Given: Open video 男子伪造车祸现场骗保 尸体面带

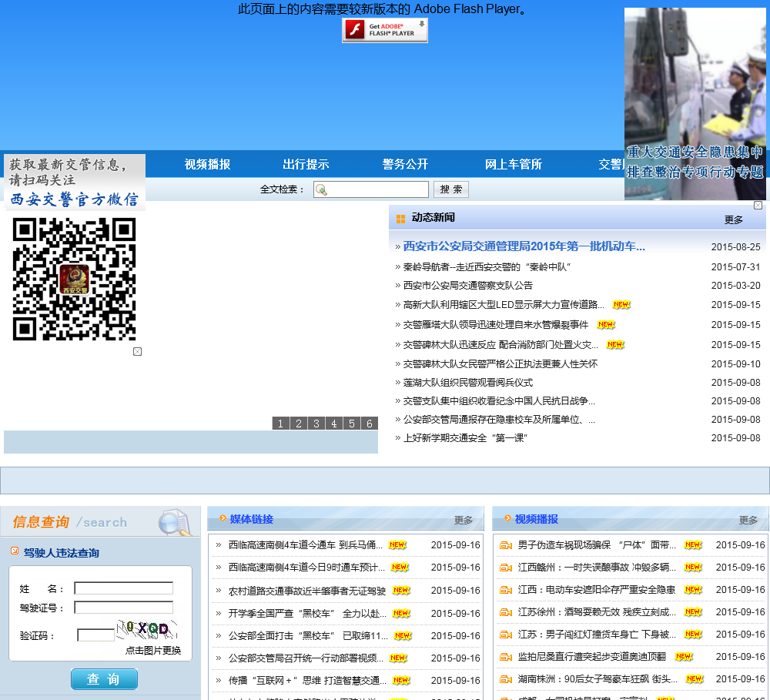Looking at the screenshot, I should coord(597,545).
